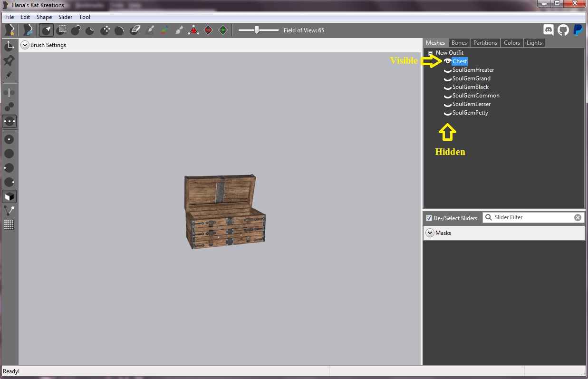Pick the Move brush with four arrows

point(105,30)
